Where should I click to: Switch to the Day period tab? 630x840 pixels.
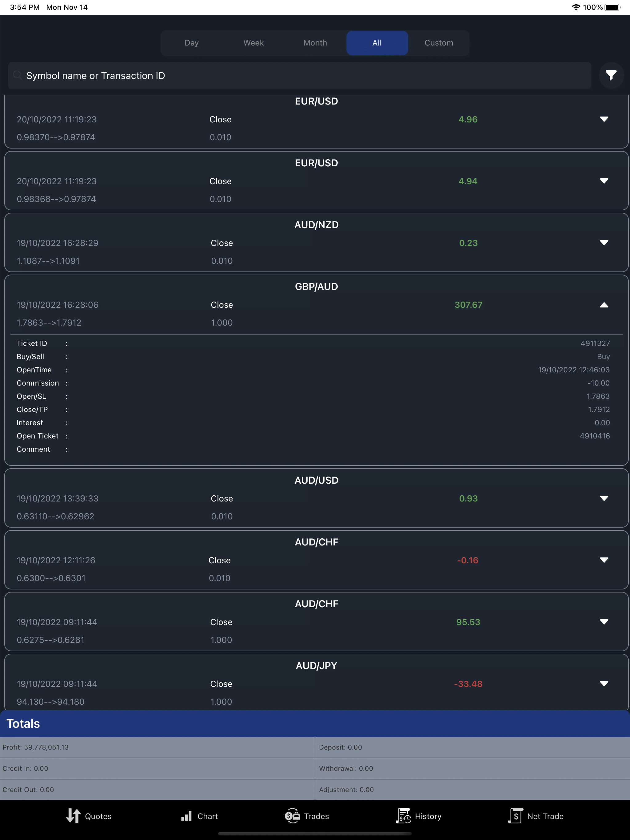pyautogui.click(x=192, y=43)
